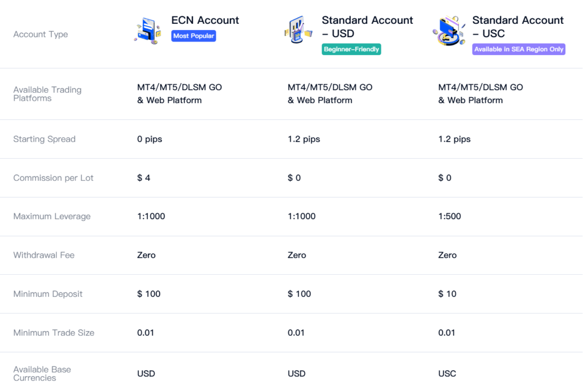583x392 pixels.
Task: Click the $ 4 commission value
Action: coord(144,178)
